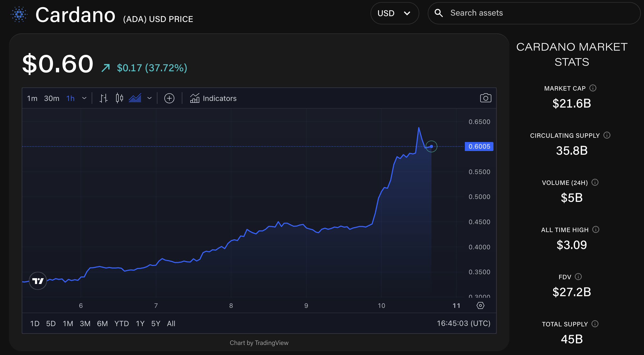Viewport: 644px width, 355px height.
Task: Click the Circulating Supply info icon
Action: pyautogui.click(x=607, y=135)
